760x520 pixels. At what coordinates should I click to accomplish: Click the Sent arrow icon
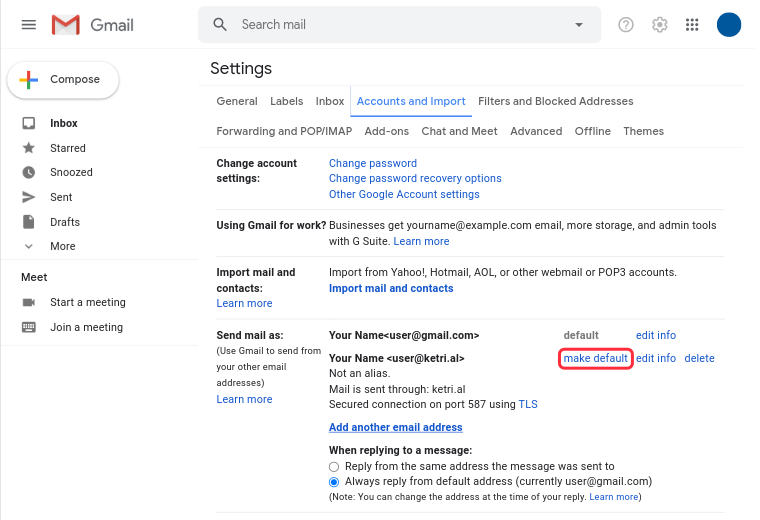click(x=29, y=197)
